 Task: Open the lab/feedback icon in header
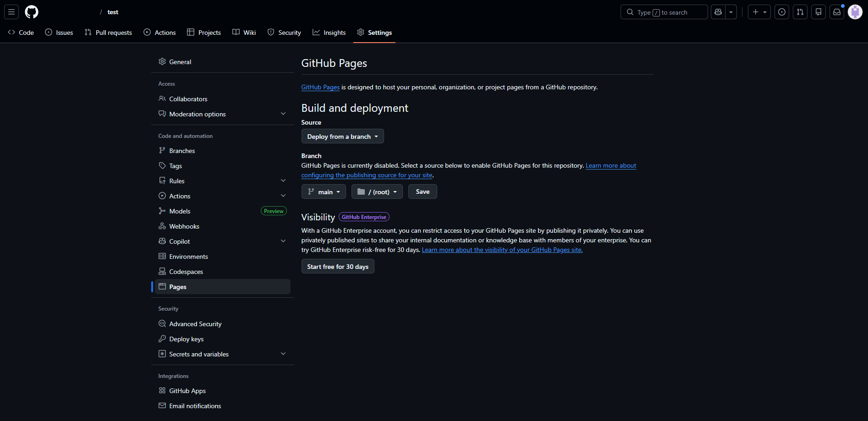tap(819, 12)
